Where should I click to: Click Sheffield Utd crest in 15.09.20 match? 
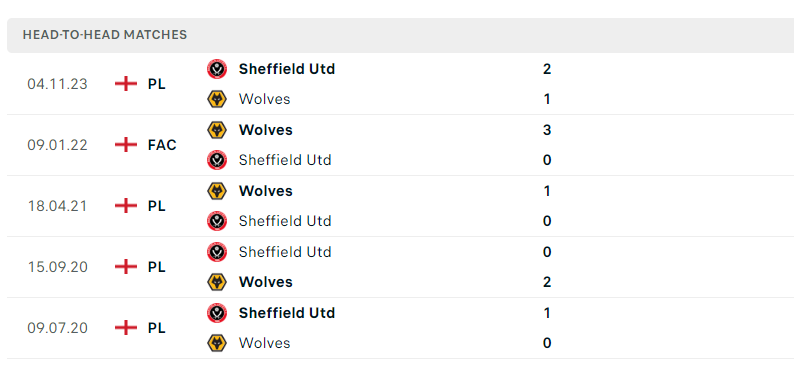(x=217, y=252)
